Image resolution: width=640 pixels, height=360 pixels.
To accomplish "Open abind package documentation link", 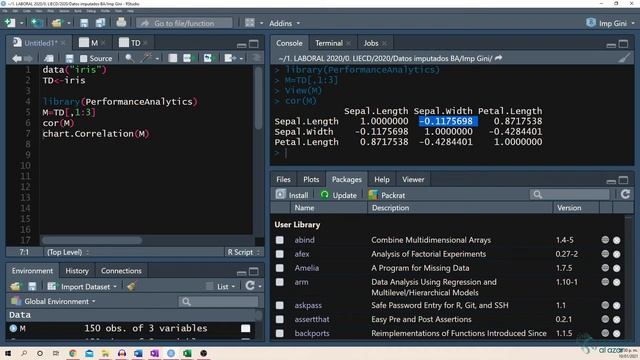I will (304, 240).
